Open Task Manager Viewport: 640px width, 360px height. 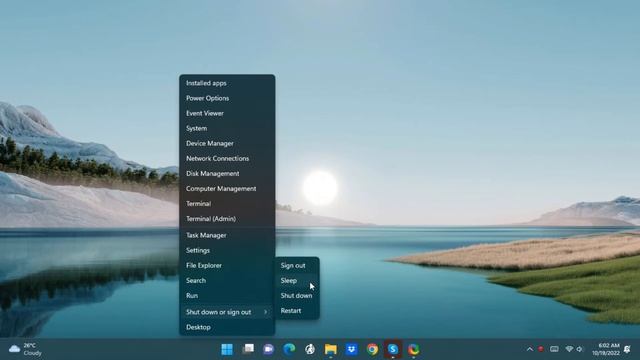pyautogui.click(x=227, y=236)
